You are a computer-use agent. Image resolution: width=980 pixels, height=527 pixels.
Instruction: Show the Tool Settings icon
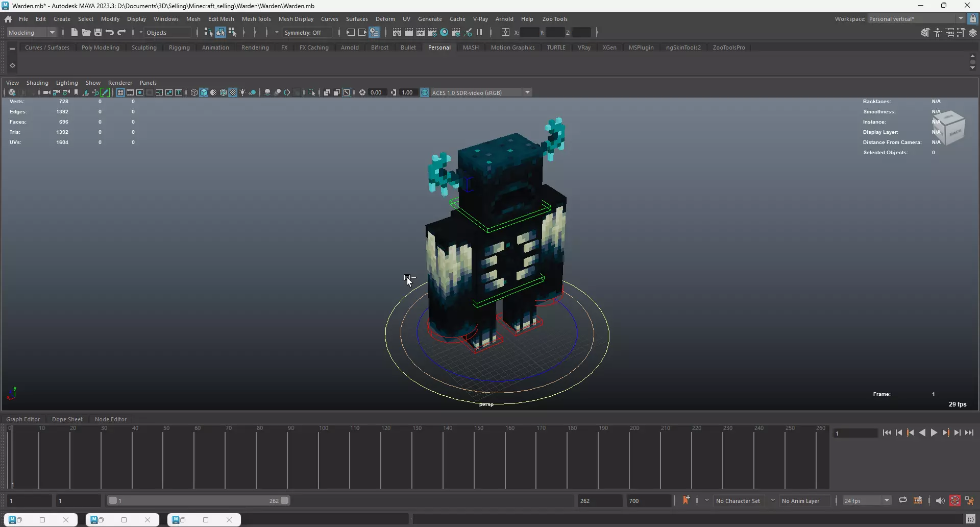(x=961, y=33)
